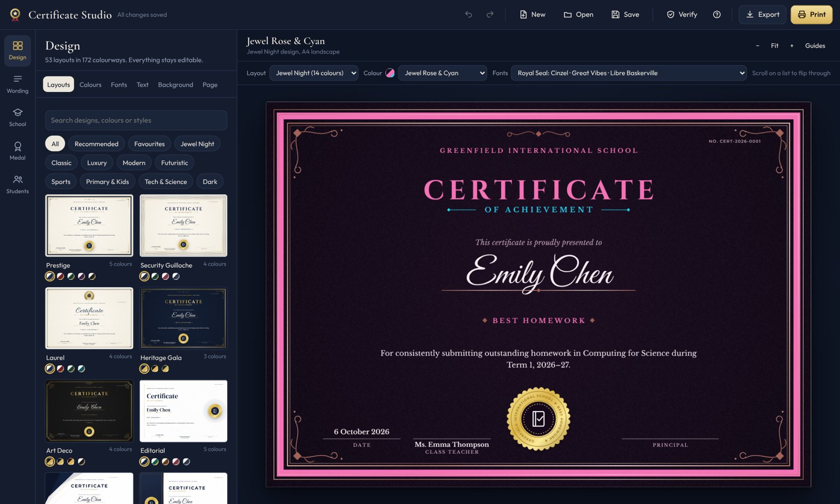
Task: Open the Fonts dropdown Royal Seal
Action: point(629,73)
